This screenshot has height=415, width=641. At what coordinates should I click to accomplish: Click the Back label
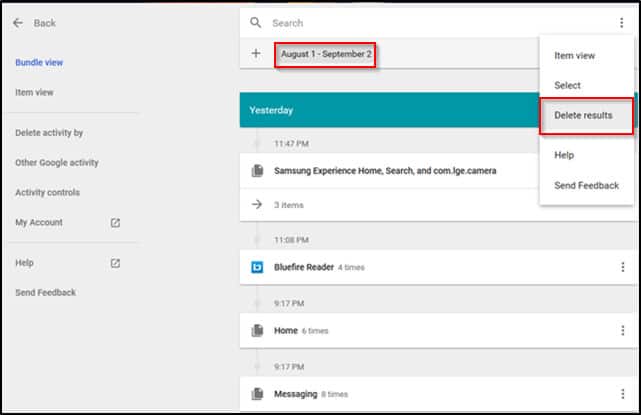point(45,23)
